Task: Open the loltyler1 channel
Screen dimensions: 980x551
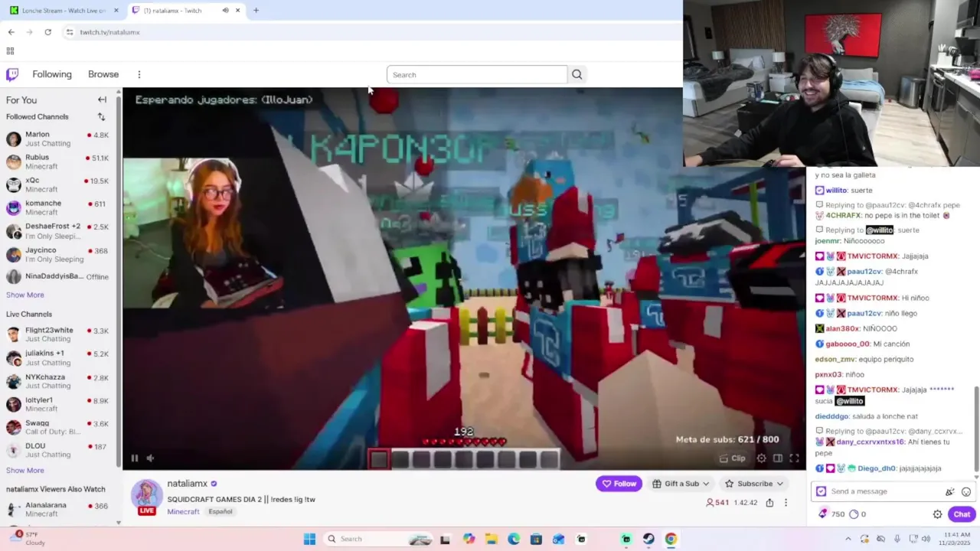Action: coord(57,404)
